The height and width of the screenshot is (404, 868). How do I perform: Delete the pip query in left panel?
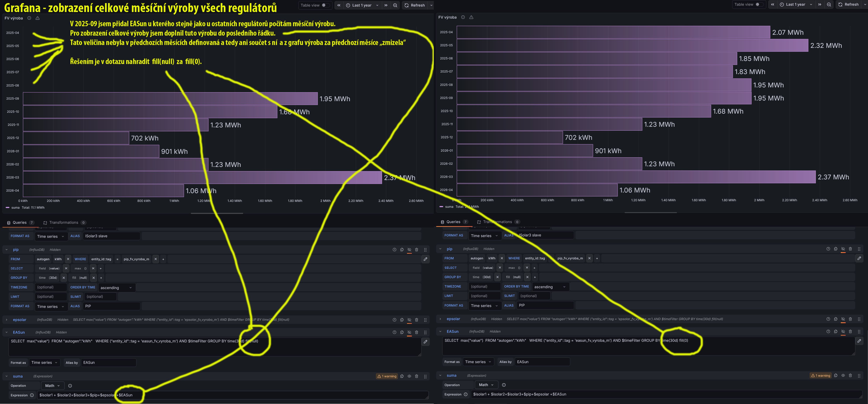(x=417, y=250)
